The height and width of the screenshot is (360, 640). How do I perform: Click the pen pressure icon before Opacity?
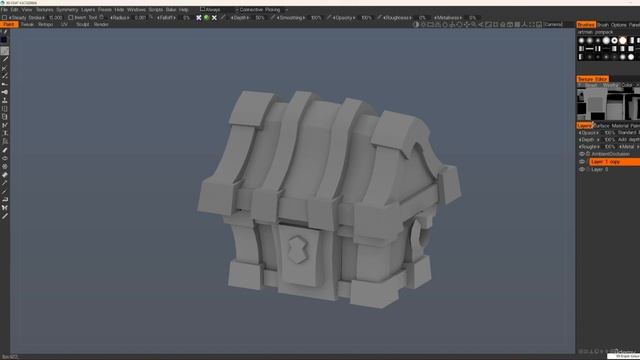pyautogui.click(x=329, y=18)
